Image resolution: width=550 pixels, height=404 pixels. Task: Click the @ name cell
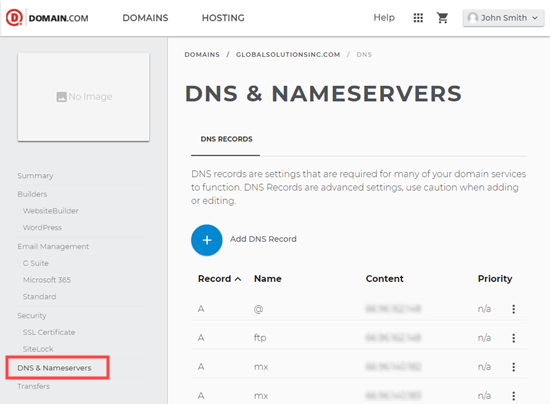(x=259, y=309)
